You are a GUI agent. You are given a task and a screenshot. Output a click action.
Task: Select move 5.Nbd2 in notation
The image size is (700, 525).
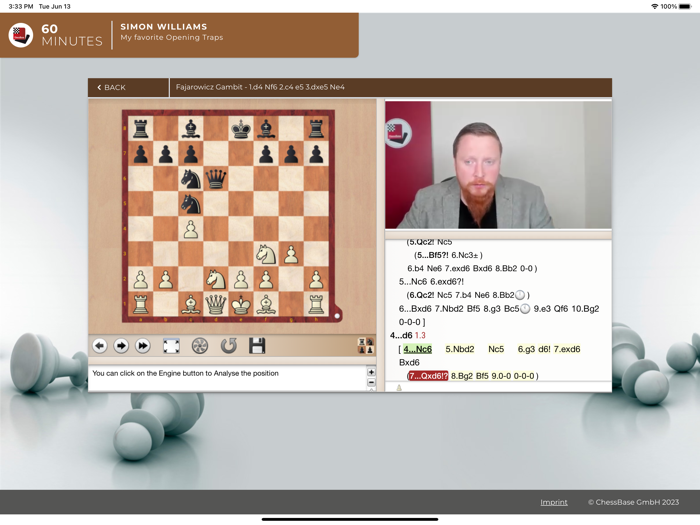[x=460, y=349]
